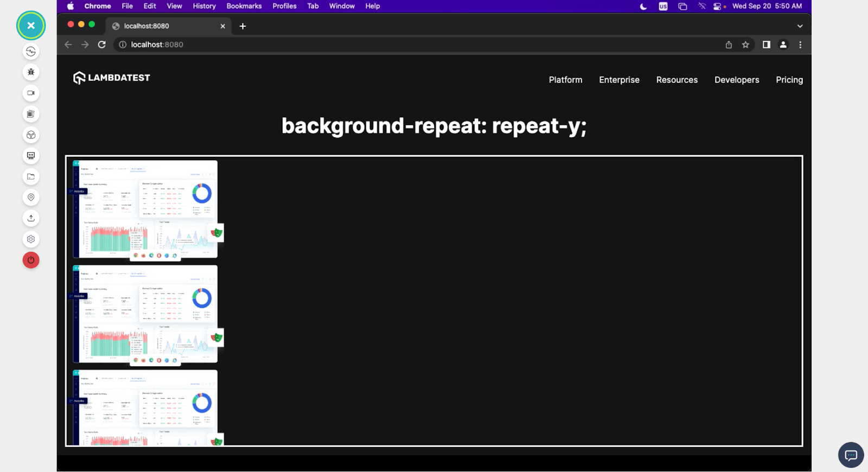Screen dimensions: 868x472
Task: Mark a bug using the bug icon
Action: (x=31, y=72)
